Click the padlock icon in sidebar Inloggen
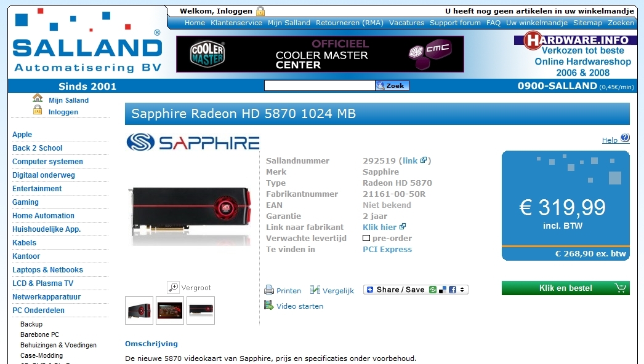644x364 pixels. click(38, 109)
